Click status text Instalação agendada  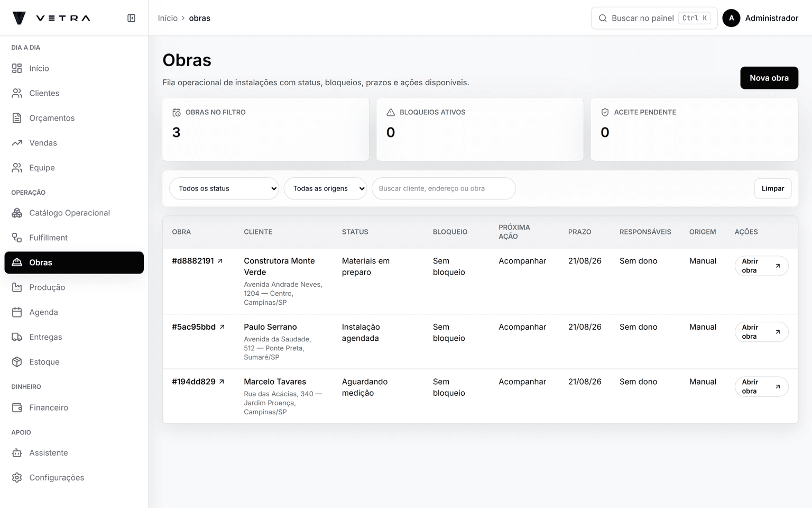pyautogui.click(x=361, y=333)
